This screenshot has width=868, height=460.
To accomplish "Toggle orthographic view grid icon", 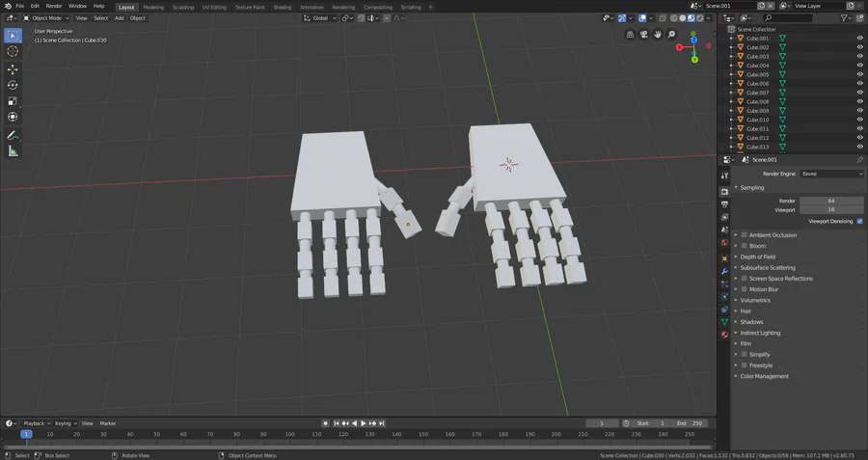I will tap(630, 35).
